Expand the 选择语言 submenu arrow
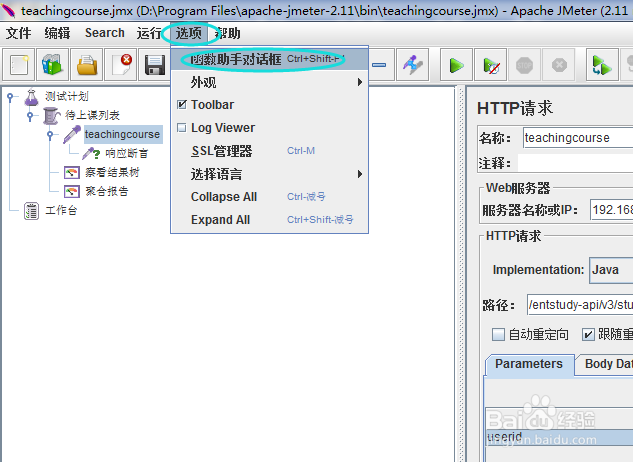The height and width of the screenshot is (462, 633). [x=360, y=174]
